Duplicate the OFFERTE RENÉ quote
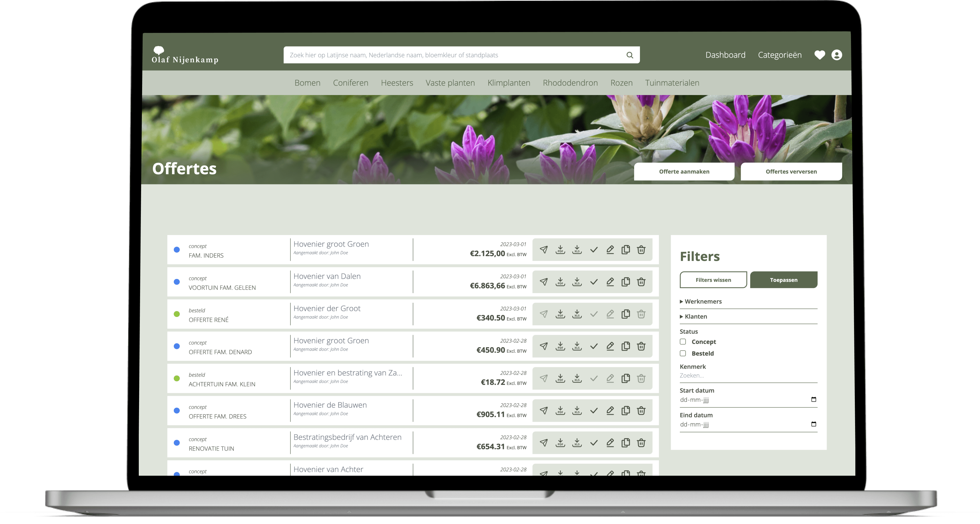This screenshot has width=980, height=524. point(626,314)
